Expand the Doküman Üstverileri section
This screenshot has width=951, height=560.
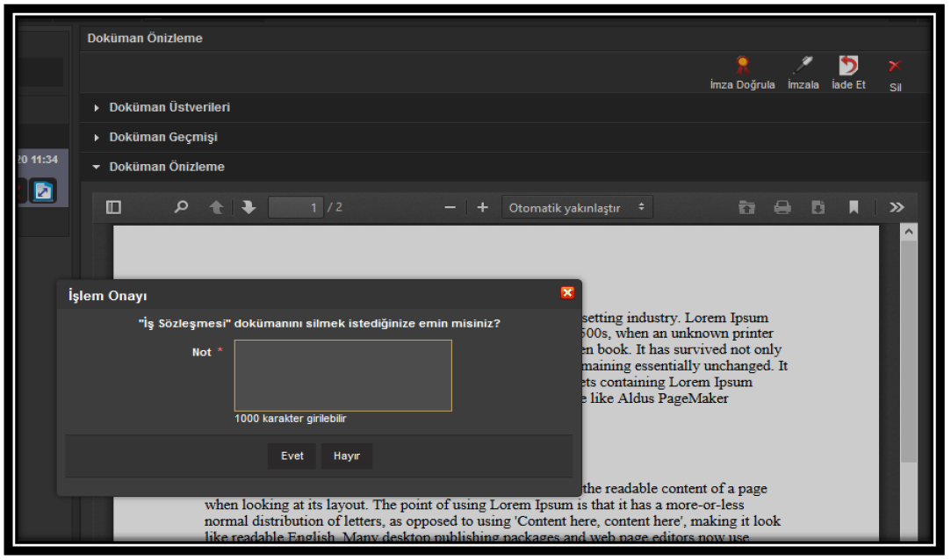click(x=169, y=107)
